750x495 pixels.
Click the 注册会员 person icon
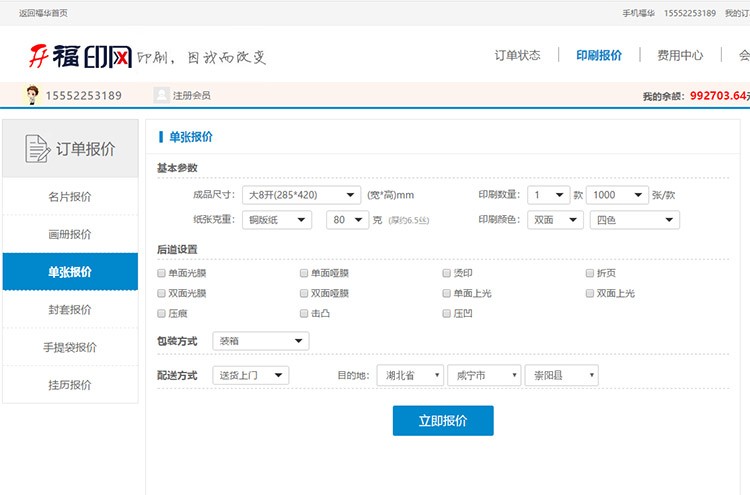pos(161,95)
